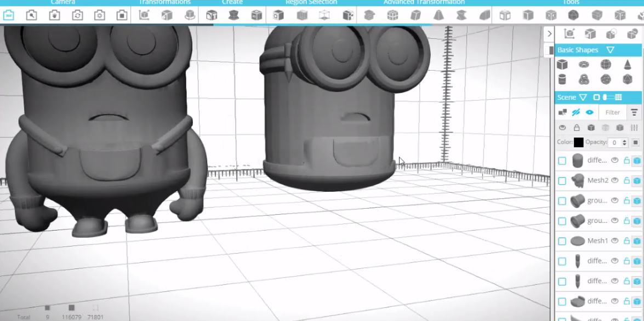Open the 2D/3D sketch create tool
The image size is (644, 321).
(257, 15)
